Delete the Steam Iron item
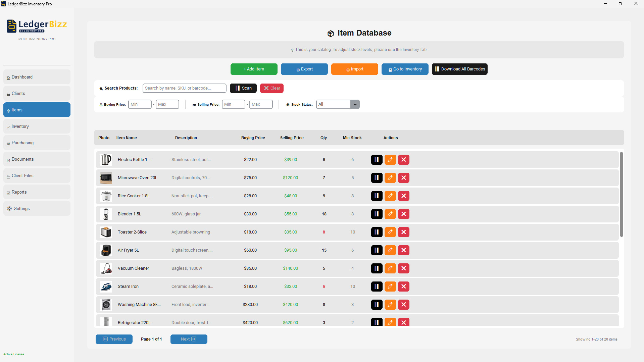The width and height of the screenshot is (644, 362). coord(403,287)
